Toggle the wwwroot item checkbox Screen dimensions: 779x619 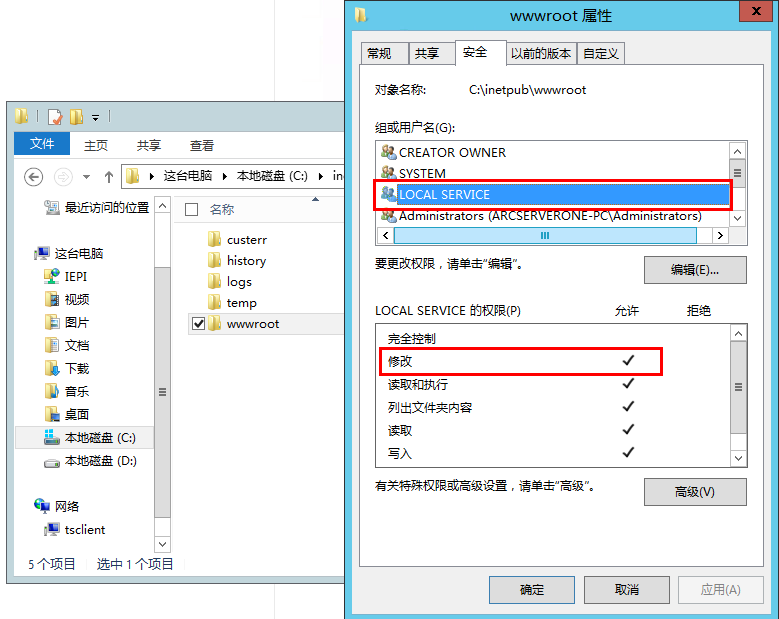[198, 324]
